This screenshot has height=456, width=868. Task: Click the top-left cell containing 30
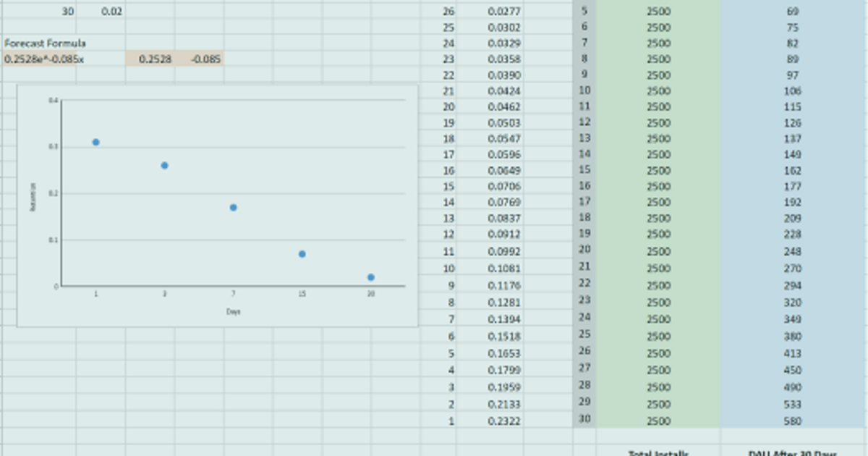(66, 10)
